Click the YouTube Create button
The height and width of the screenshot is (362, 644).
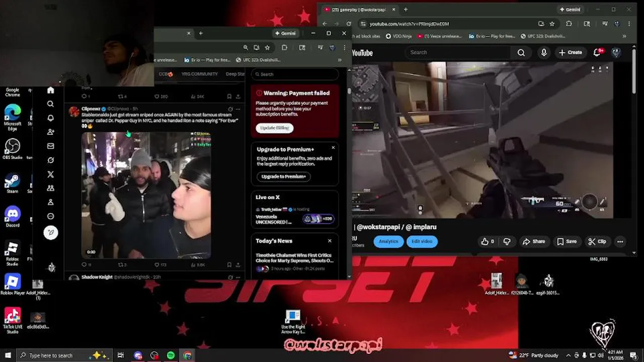570,52
